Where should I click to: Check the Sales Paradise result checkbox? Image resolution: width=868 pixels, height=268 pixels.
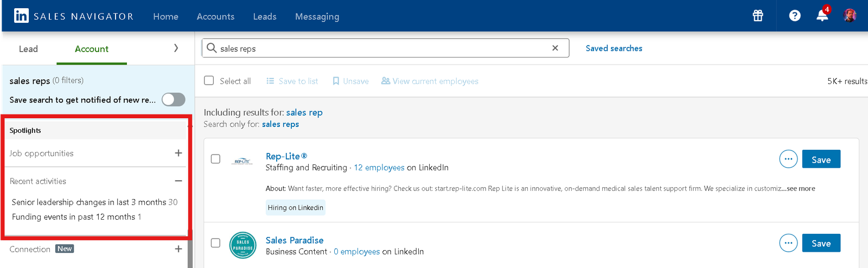[x=215, y=243]
